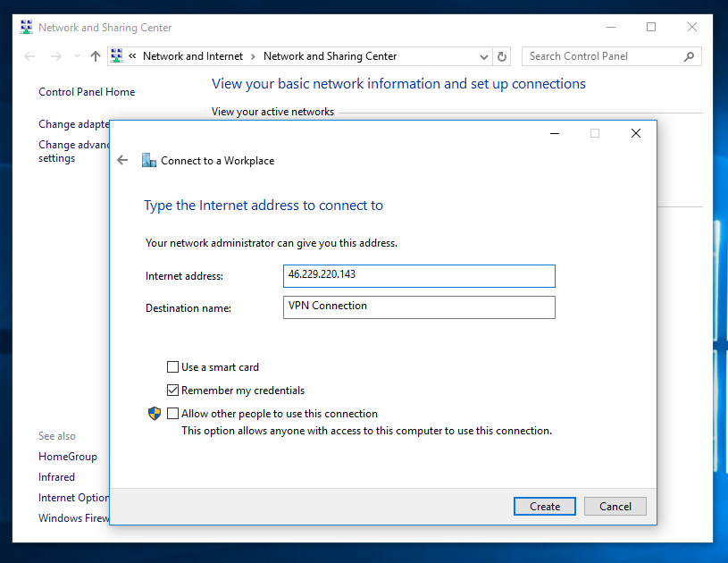Viewport: 728px width, 563px height.
Task: Click the up arrow to parent folder
Action: point(96,56)
